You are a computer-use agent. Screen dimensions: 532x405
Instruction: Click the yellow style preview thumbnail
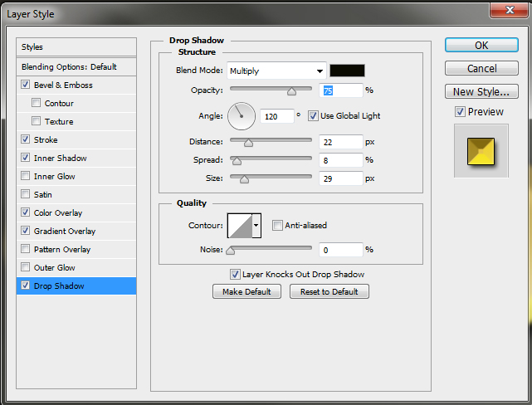(x=481, y=149)
